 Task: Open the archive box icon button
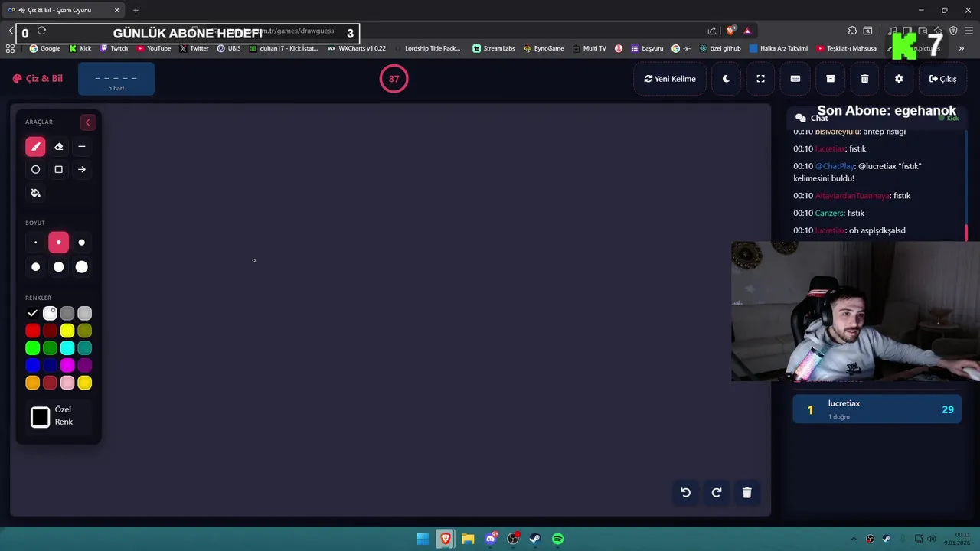[x=830, y=79]
